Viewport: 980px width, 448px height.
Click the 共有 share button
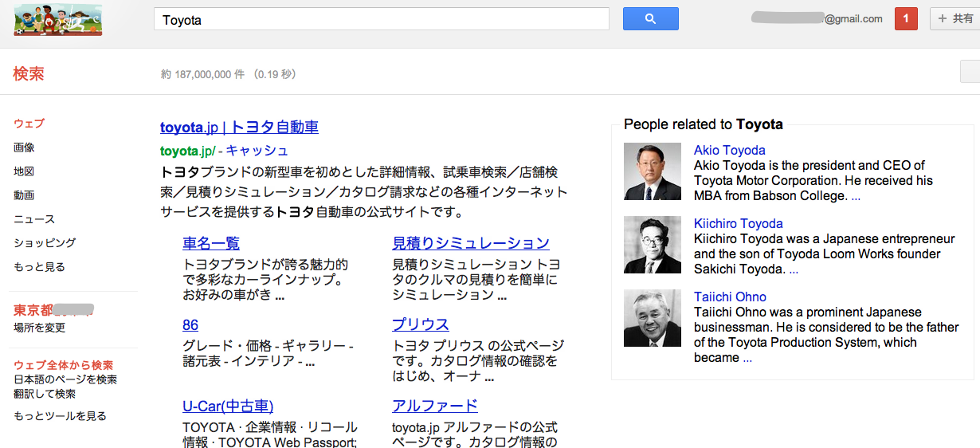tap(955, 18)
